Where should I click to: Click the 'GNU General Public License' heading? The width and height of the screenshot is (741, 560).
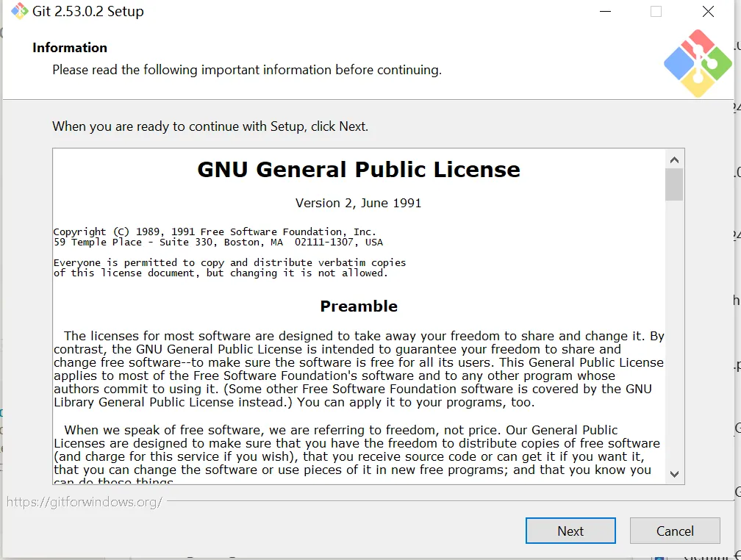pos(359,170)
